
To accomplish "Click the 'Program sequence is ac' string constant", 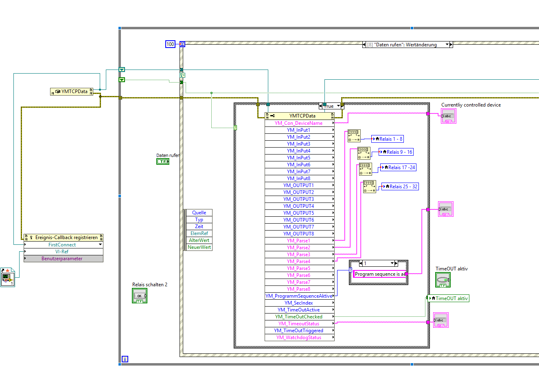I will (380, 274).
